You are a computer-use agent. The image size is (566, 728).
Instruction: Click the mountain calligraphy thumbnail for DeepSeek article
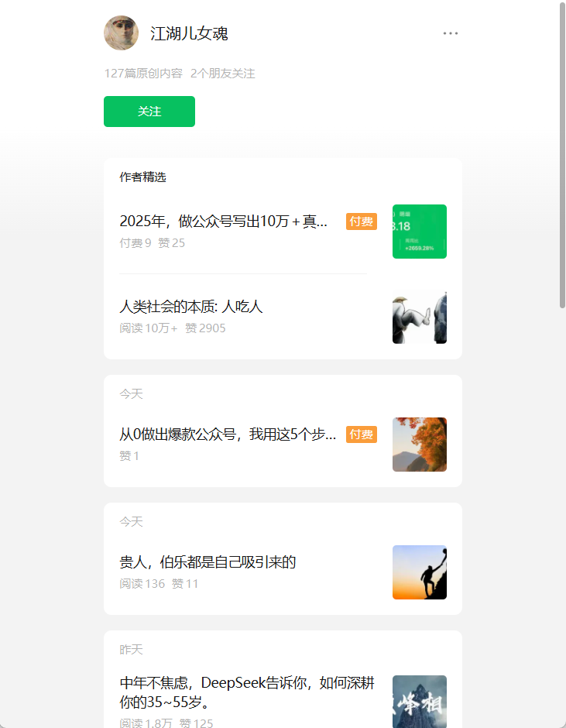420,702
